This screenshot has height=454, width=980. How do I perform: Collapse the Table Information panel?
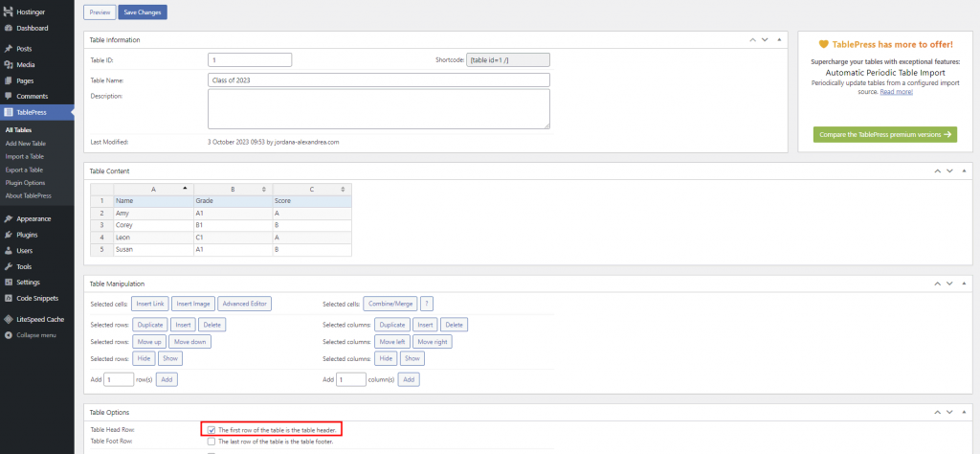pos(779,39)
